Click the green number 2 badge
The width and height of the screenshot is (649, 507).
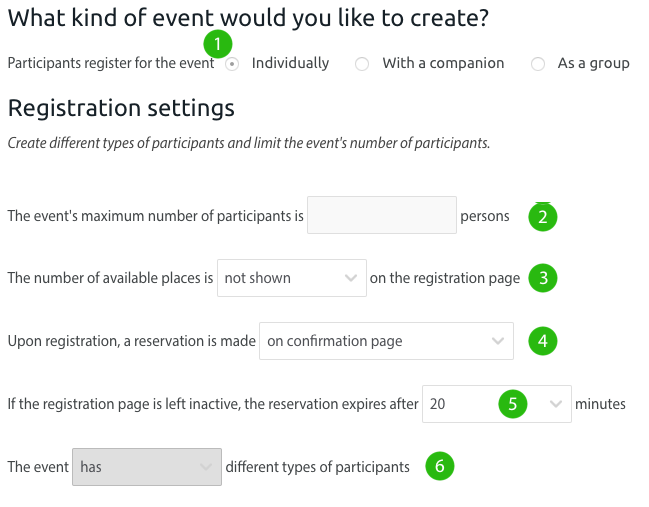pos(542,217)
